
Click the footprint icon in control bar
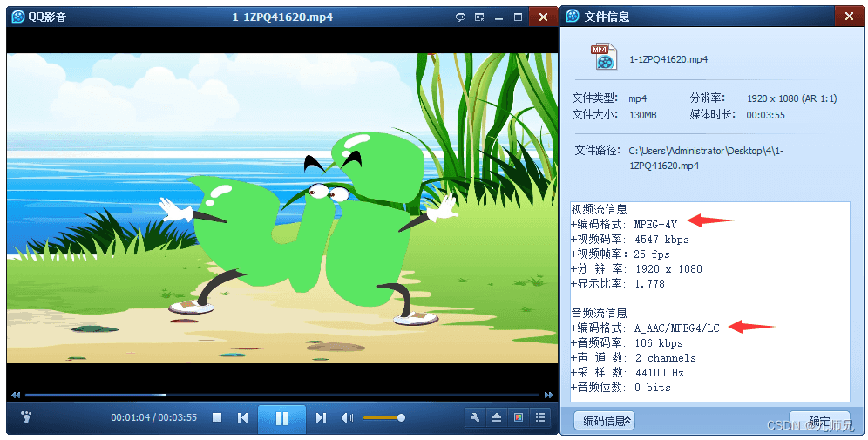25,417
